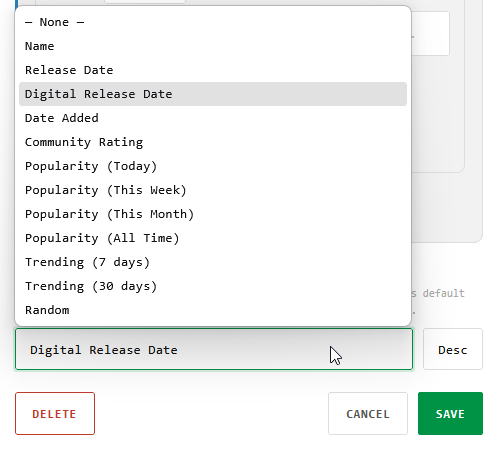
Task: Save changes with the green SAVE button
Action: pyautogui.click(x=450, y=414)
